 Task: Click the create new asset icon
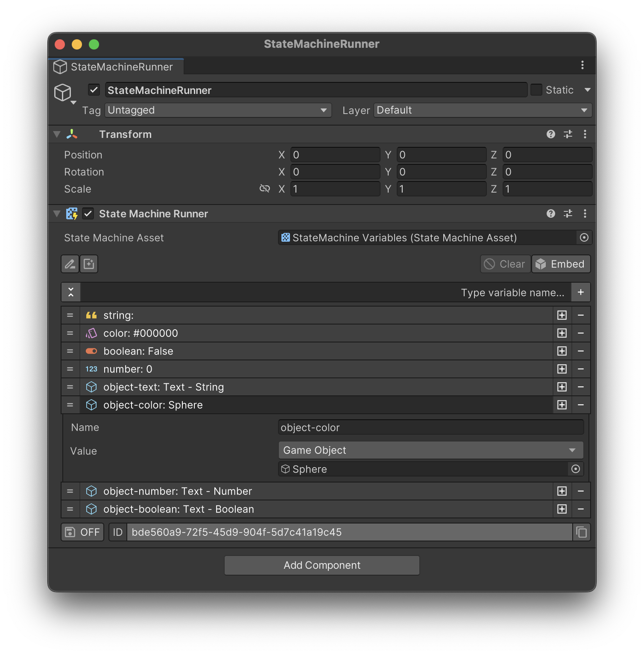click(x=89, y=264)
